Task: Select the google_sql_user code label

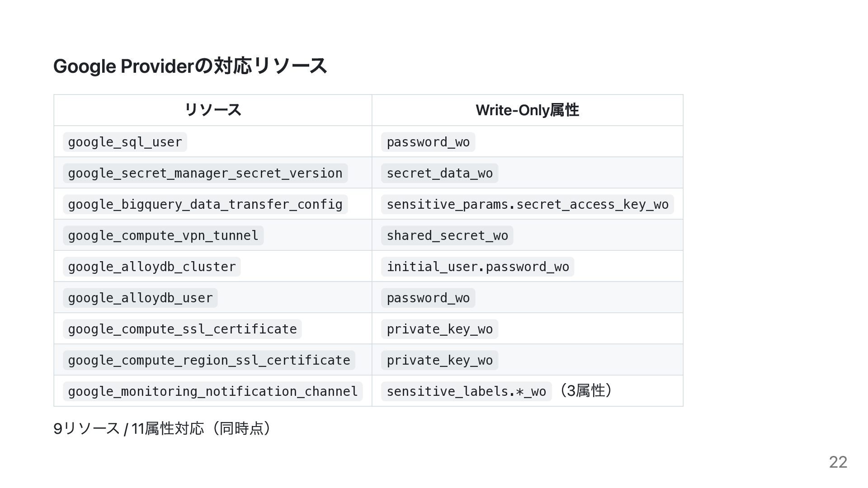Action: coord(125,142)
